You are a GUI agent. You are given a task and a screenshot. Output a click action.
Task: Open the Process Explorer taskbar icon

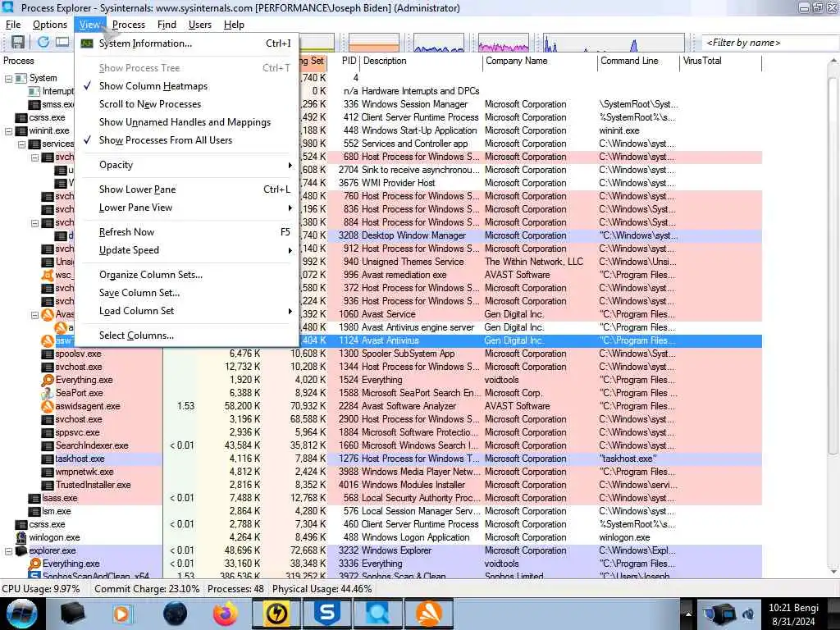378,614
